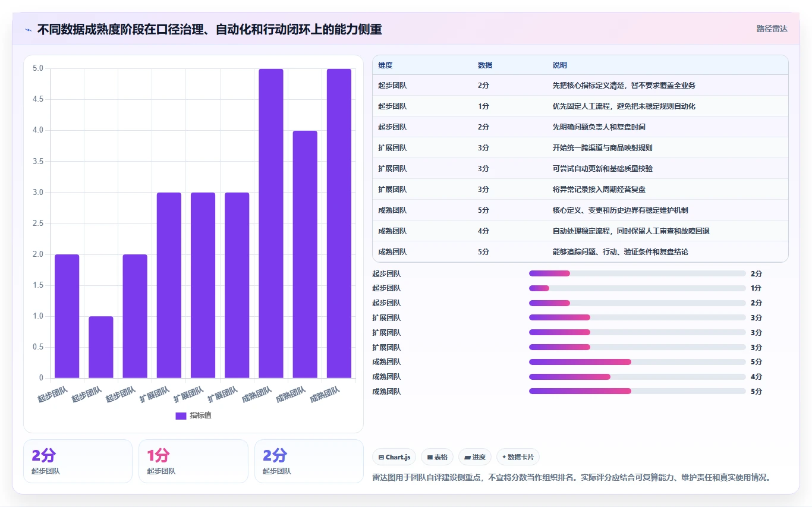
Task: Click the 2.5 label on the y-axis
Action: (x=37, y=223)
